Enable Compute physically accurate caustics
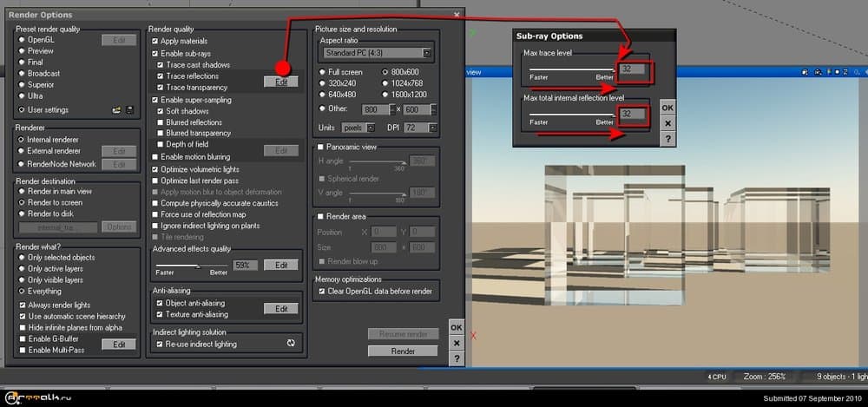Image resolution: width=868 pixels, height=407 pixels. [x=155, y=203]
